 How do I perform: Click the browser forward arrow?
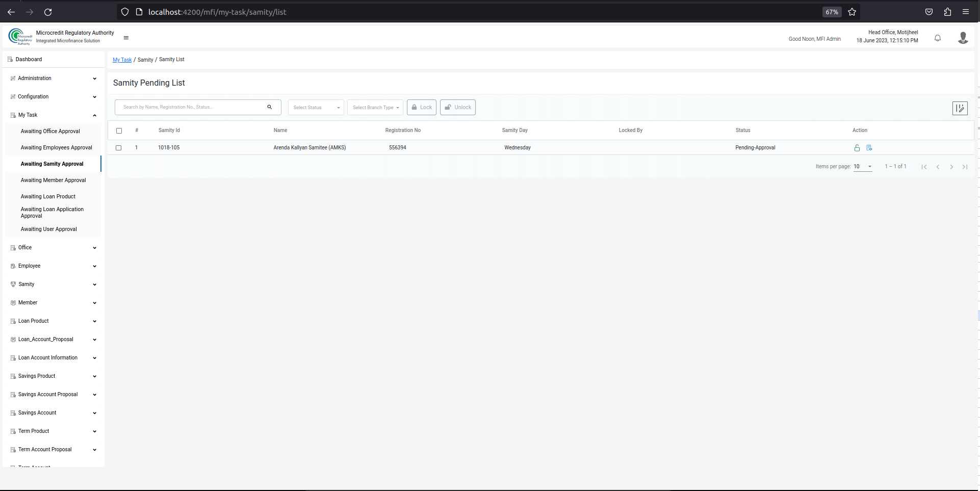pyautogui.click(x=30, y=12)
